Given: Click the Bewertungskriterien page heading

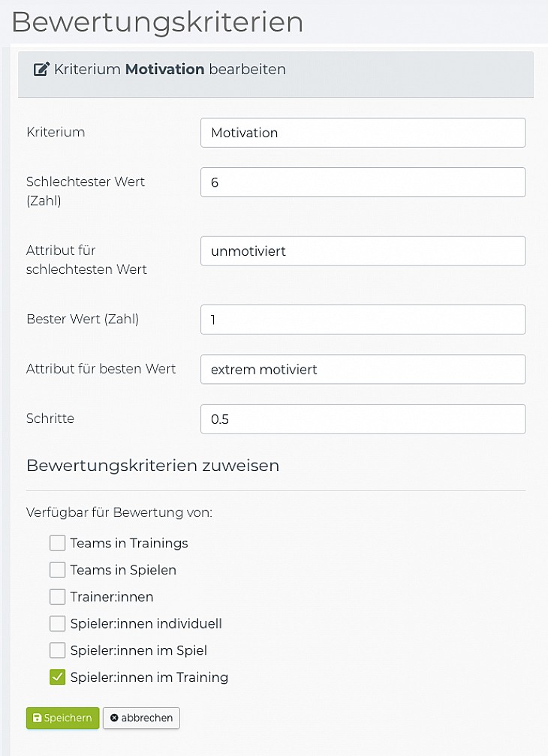Looking at the screenshot, I should (x=158, y=22).
